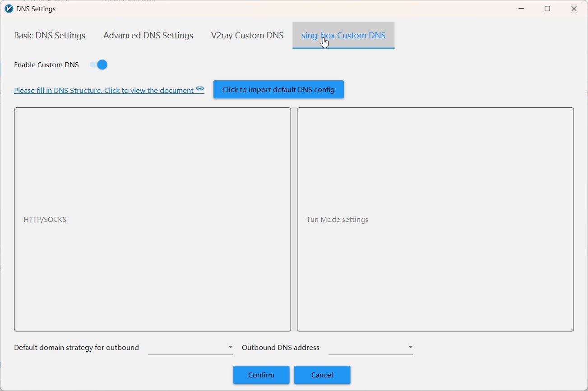Confirm the DNS settings

(x=261, y=375)
